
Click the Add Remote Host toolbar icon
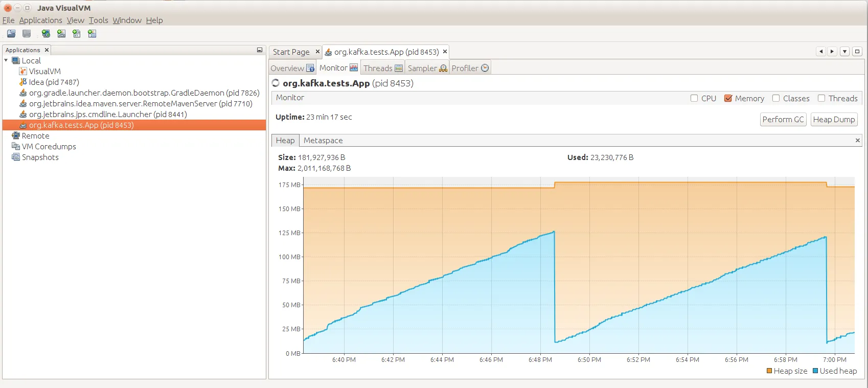click(x=46, y=34)
